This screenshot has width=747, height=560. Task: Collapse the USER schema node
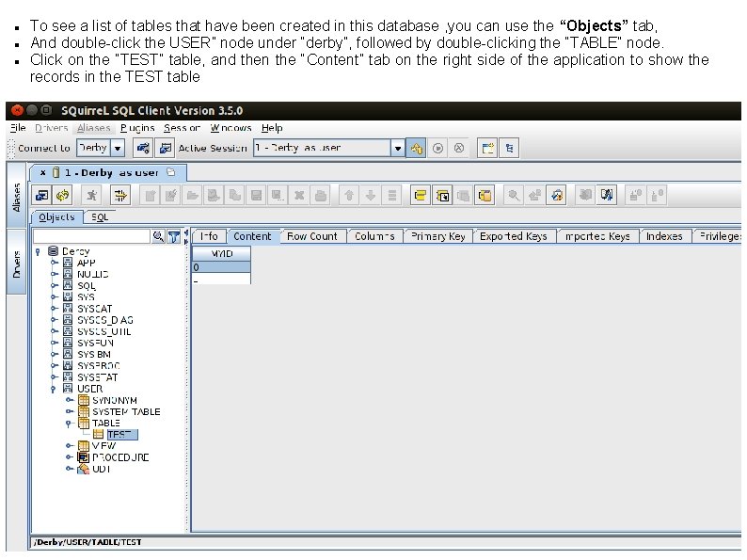[54, 389]
